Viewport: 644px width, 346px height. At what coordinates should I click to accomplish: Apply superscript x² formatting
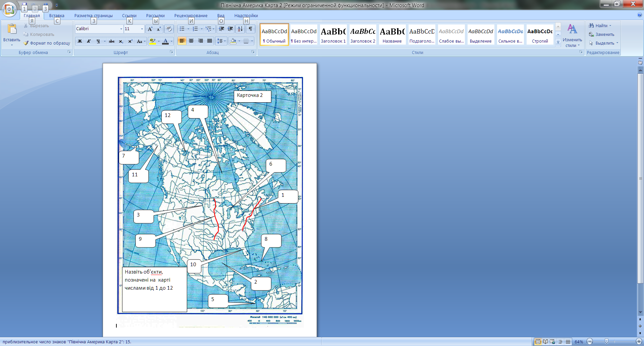130,41
